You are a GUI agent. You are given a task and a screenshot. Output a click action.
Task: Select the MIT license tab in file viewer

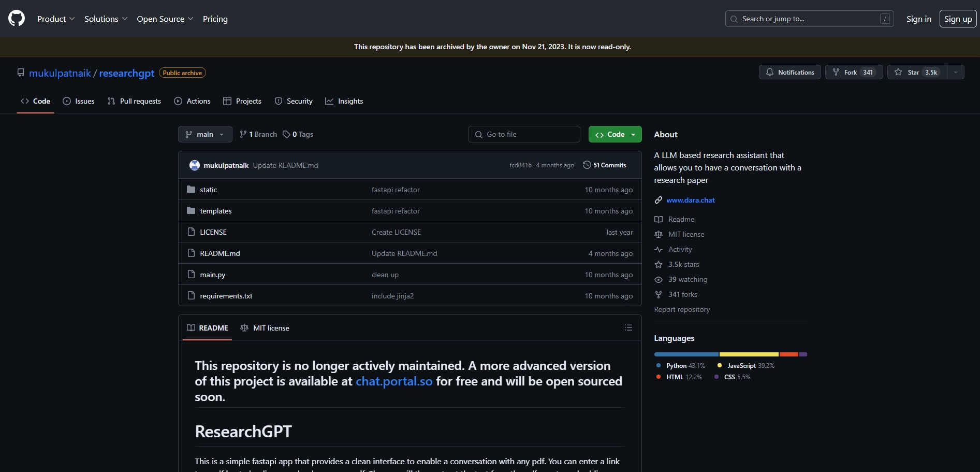pos(265,328)
